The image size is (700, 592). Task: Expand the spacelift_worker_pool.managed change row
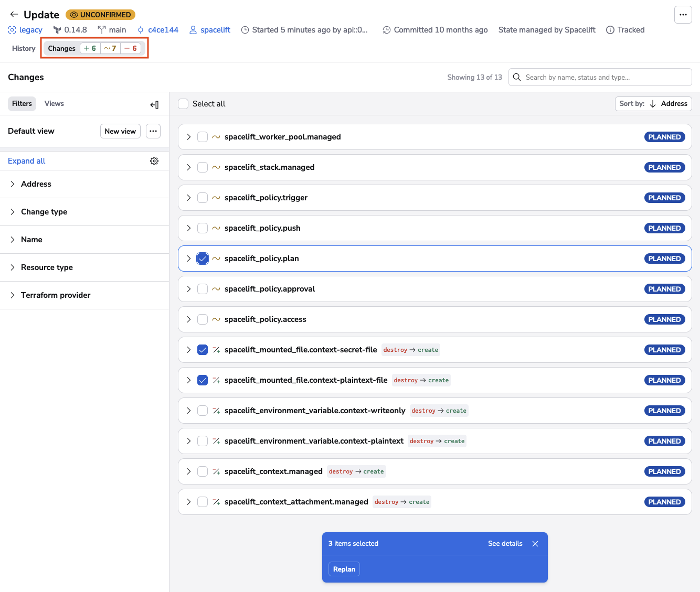[x=188, y=137]
